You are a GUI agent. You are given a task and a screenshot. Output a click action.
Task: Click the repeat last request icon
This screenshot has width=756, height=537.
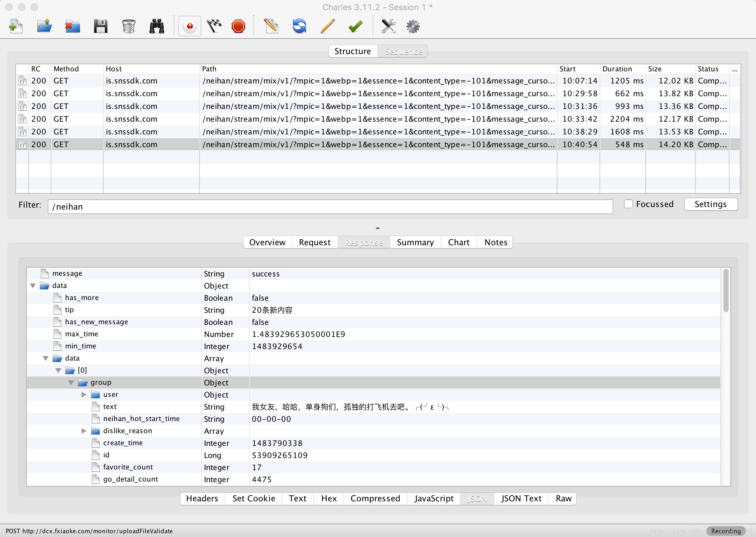300,25
